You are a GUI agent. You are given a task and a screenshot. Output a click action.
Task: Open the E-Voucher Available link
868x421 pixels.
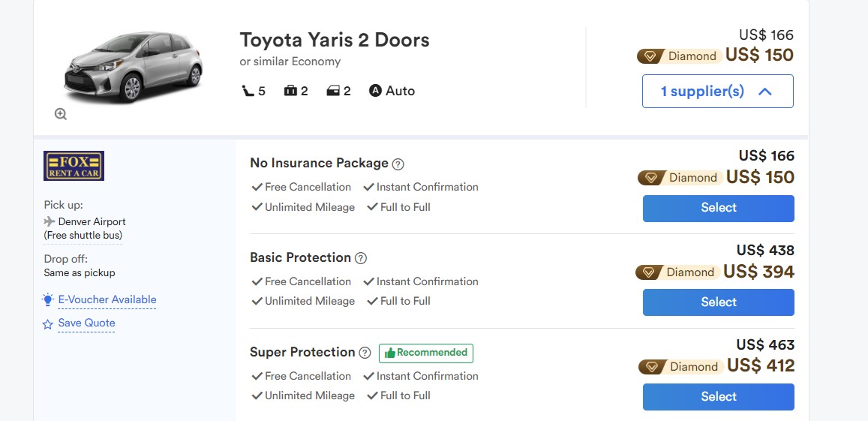[107, 299]
